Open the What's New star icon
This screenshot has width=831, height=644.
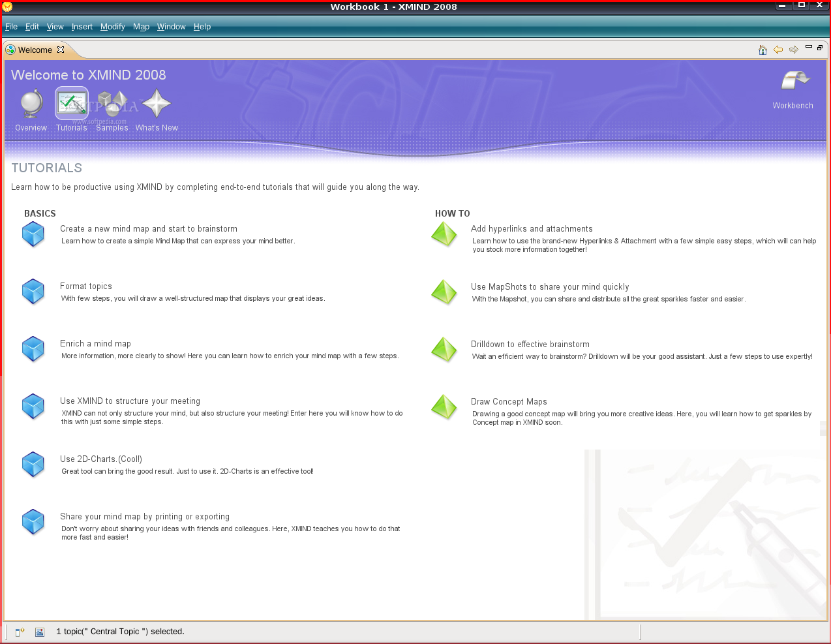[x=157, y=103]
